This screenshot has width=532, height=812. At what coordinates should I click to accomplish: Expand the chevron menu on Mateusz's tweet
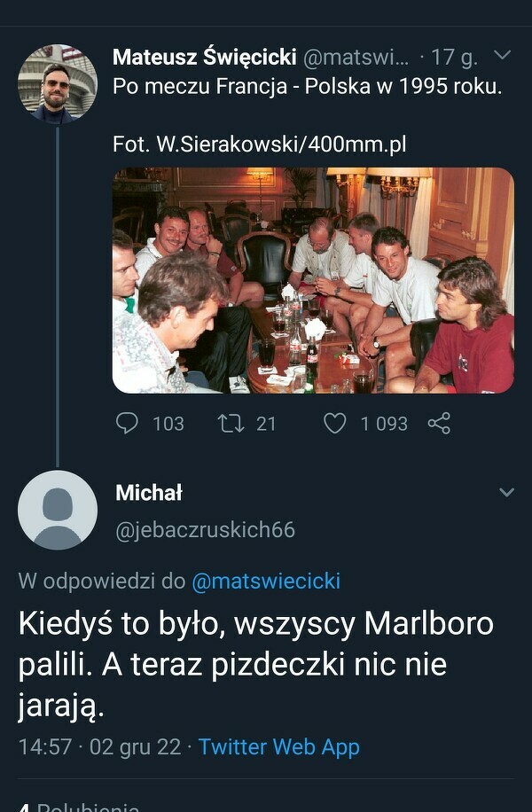[502, 56]
